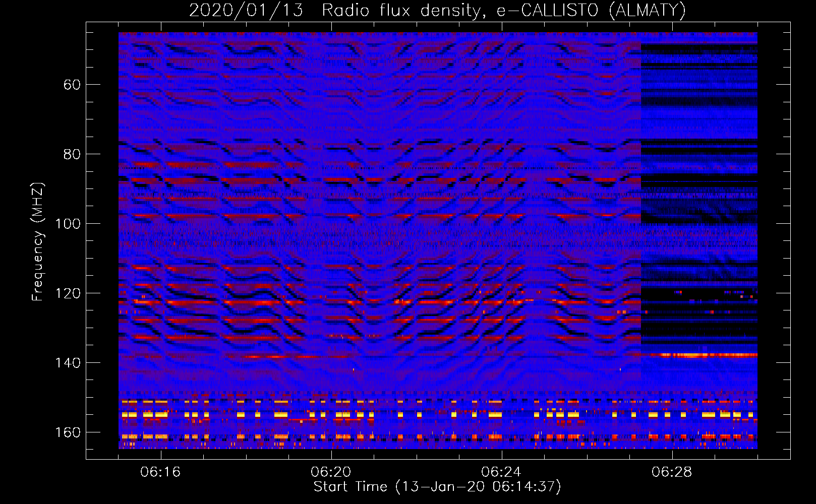The width and height of the screenshot is (816, 504).
Task: Click the 140 MHz frequency tick label
Action: point(68,363)
